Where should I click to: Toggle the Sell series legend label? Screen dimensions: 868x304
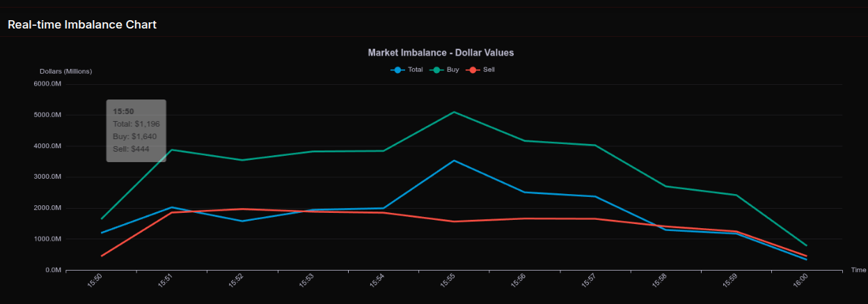[x=489, y=70]
